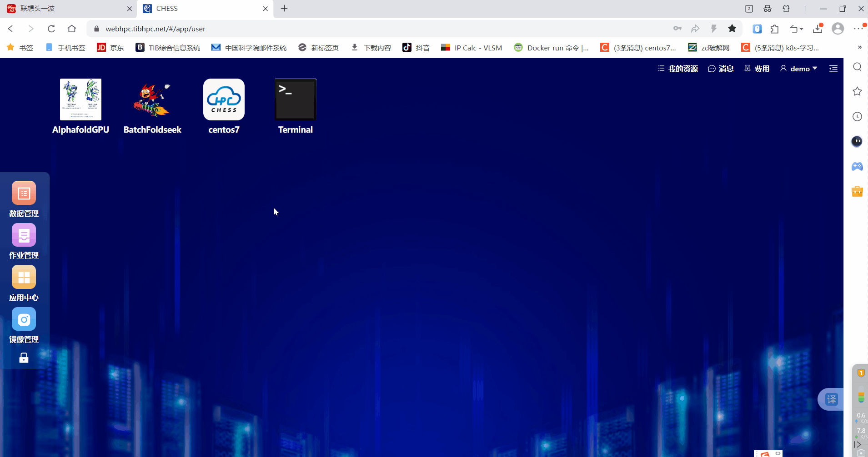
Task: Open the 中国科学院邮件系统 bookmark
Action: point(249,48)
